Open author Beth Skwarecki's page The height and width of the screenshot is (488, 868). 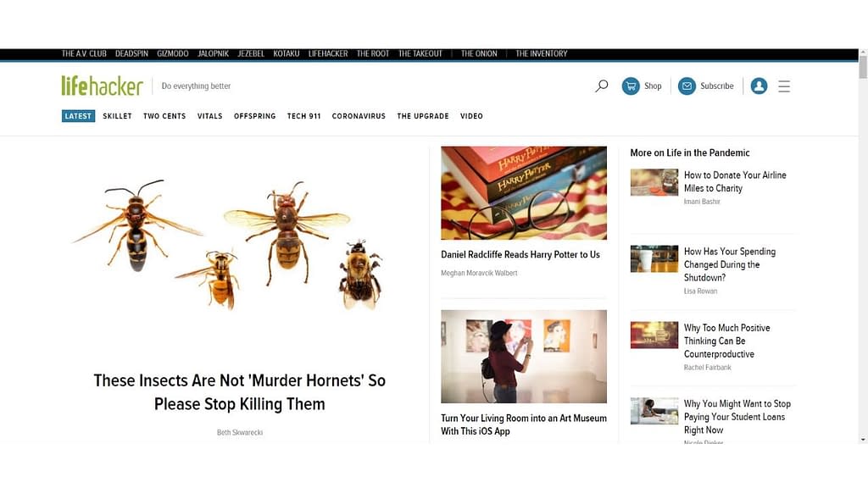(240, 433)
